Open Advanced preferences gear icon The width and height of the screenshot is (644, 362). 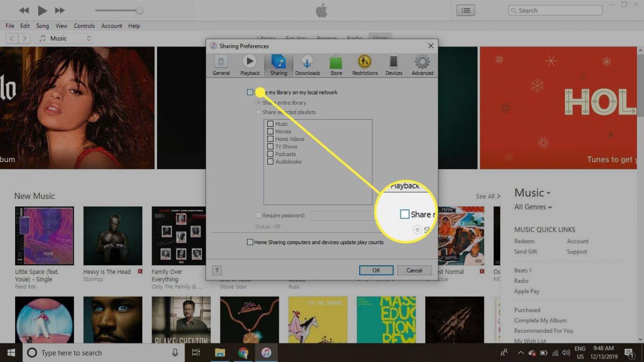[x=422, y=65]
